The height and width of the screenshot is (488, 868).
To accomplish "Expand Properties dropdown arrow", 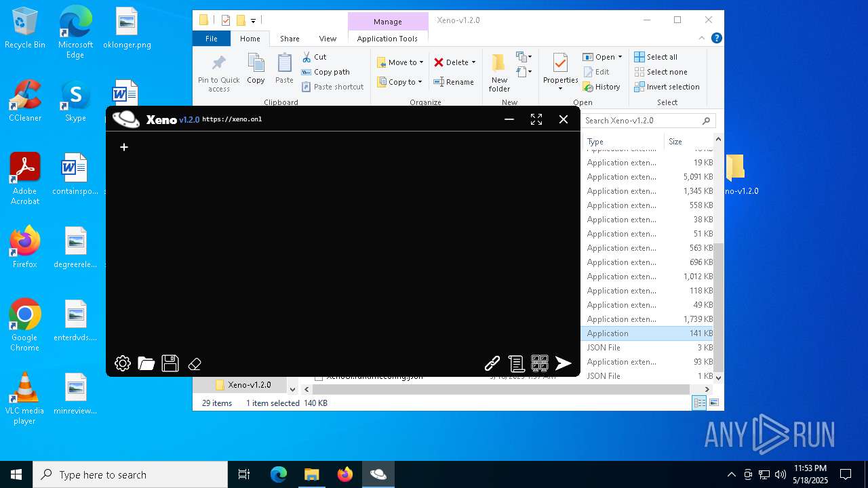I will 560,89.
